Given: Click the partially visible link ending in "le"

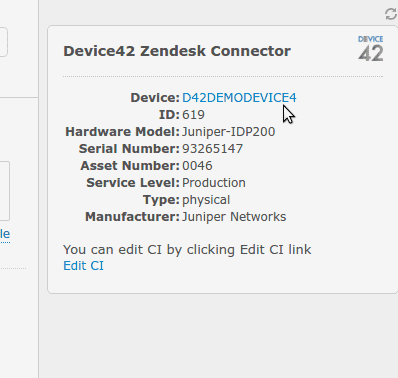Looking at the screenshot, I should (5, 234).
